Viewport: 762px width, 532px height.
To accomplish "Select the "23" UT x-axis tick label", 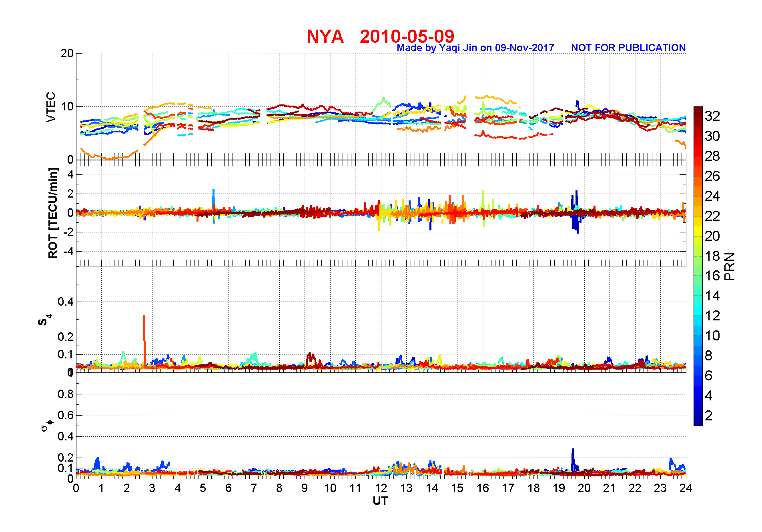I will (660, 488).
